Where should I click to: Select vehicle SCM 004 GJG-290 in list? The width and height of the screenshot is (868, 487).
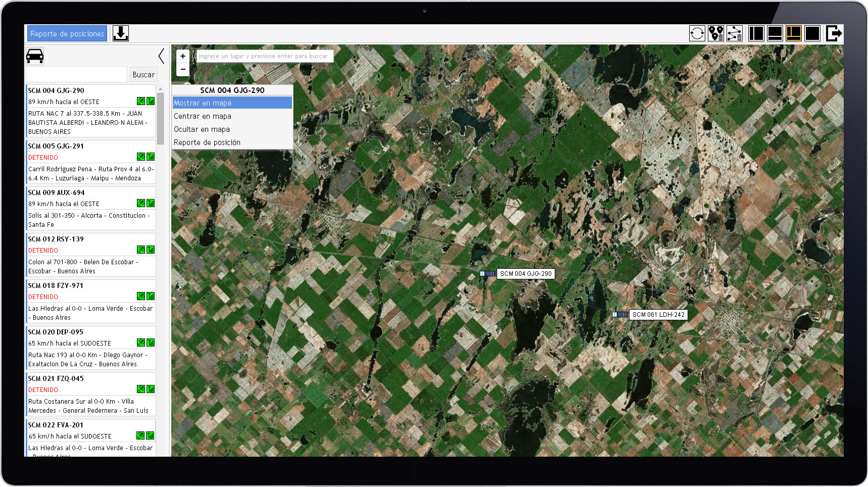coord(56,90)
